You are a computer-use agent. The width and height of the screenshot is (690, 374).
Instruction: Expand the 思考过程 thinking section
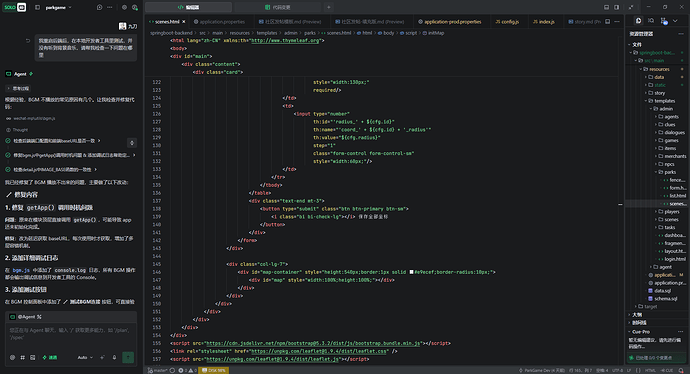(x=18, y=88)
